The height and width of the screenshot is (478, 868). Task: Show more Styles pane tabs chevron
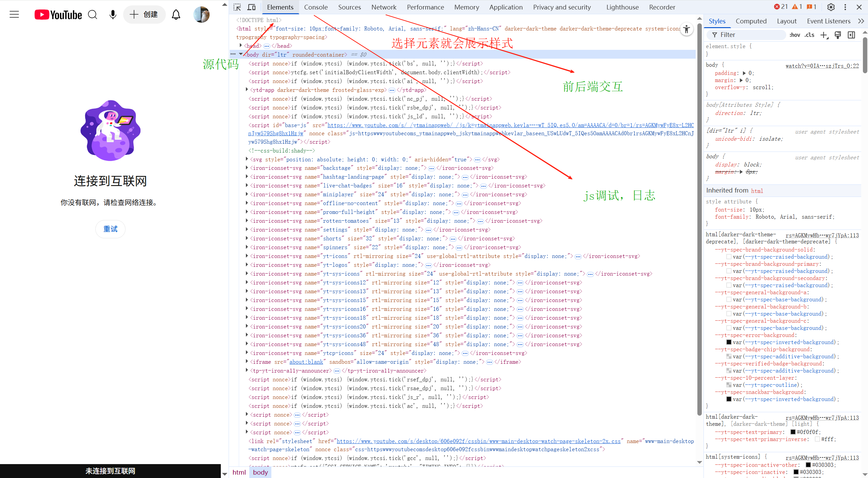[x=861, y=21]
